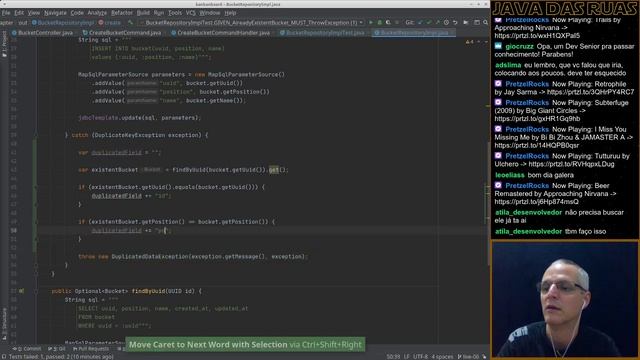The height and width of the screenshot is (360, 640).
Task: Open the Analyze menu
Action: click(97, 13)
